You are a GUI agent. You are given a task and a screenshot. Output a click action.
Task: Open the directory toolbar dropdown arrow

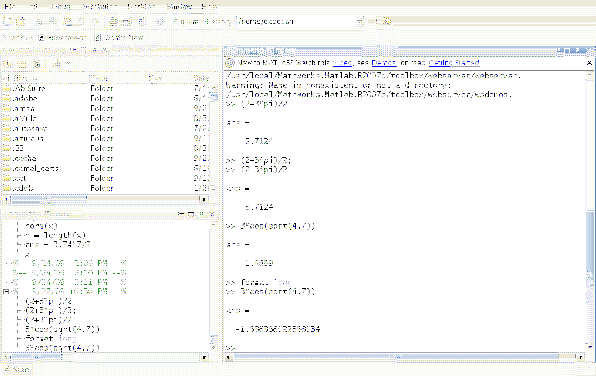pyautogui.click(x=68, y=63)
